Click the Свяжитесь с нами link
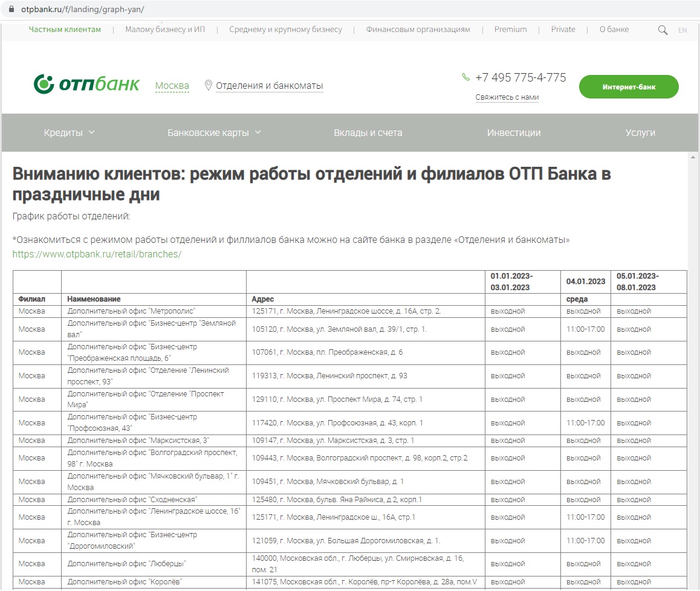This screenshot has height=591, width=700. point(507,97)
